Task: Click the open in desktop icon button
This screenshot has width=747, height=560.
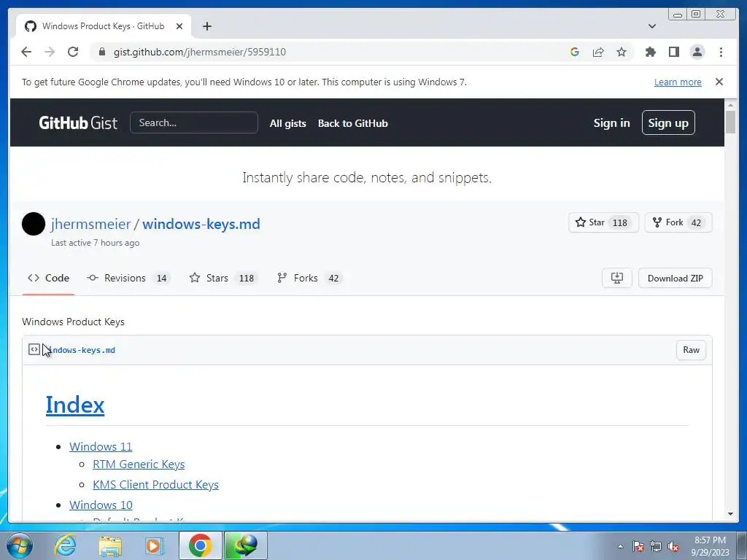Action: [x=617, y=278]
